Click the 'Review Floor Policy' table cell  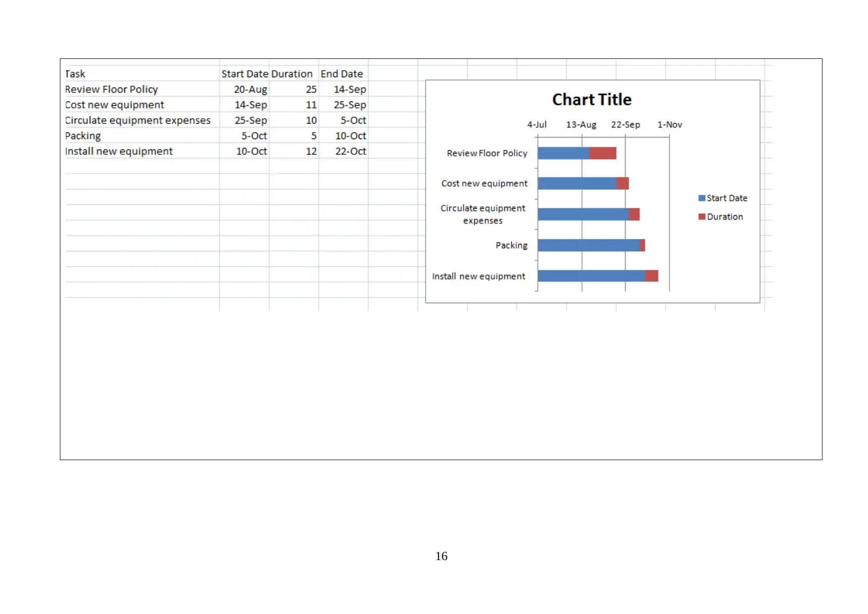coord(142,89)
